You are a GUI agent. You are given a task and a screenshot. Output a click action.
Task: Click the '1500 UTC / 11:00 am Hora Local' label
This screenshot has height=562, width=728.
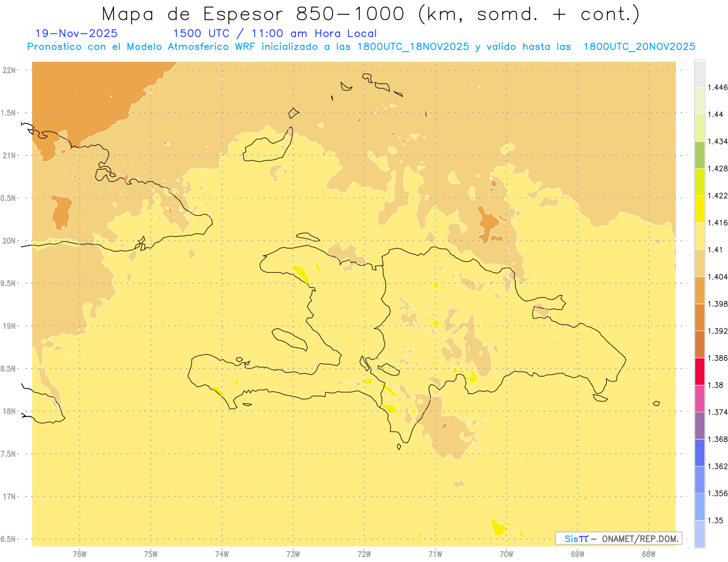[275, 34]
